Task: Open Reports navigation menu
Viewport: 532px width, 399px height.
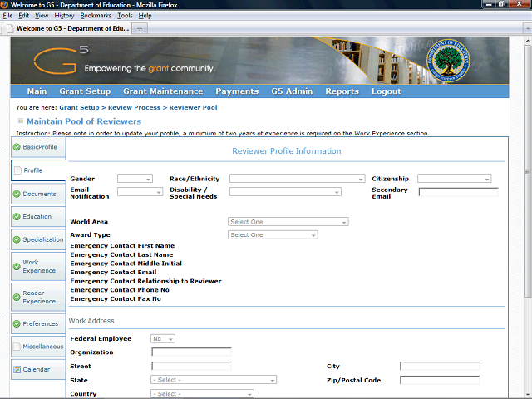Action: click(342, 91)
